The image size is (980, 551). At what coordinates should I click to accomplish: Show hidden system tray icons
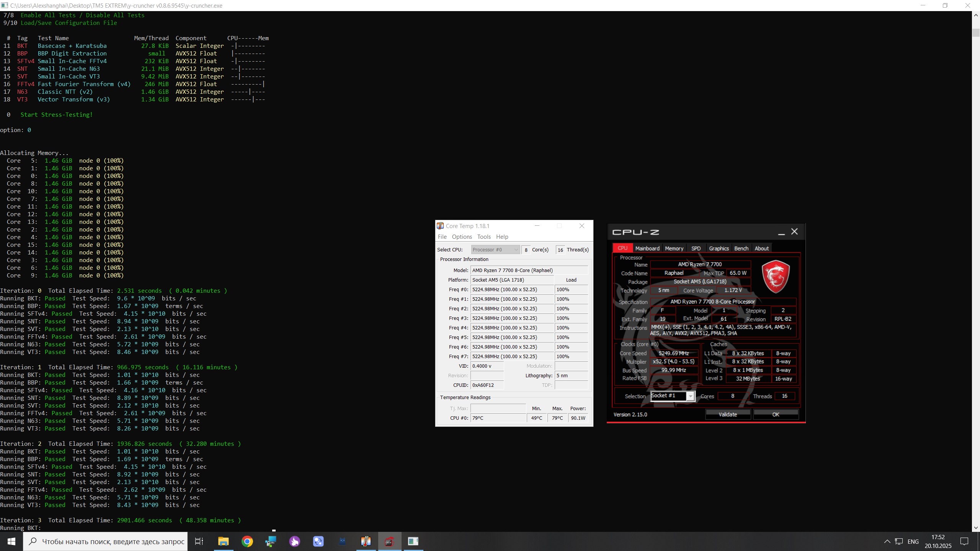(x=887, y=541)
